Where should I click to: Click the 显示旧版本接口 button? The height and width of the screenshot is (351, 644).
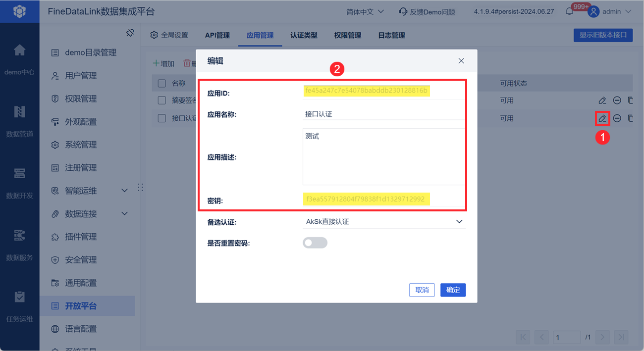pyautogui.click(x=603, y=35)
